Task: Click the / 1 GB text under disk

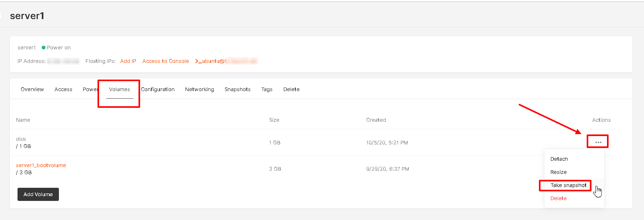Action: point(23,146)
